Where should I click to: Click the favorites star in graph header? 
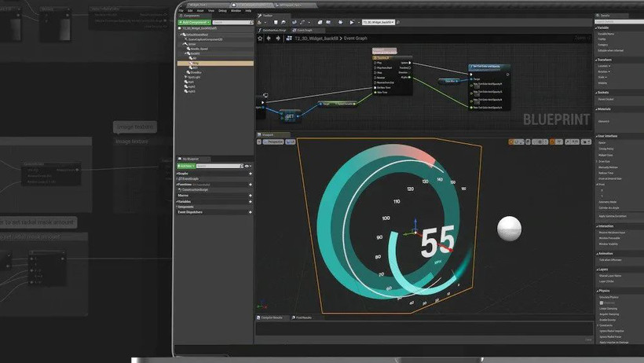pos(260,38)
